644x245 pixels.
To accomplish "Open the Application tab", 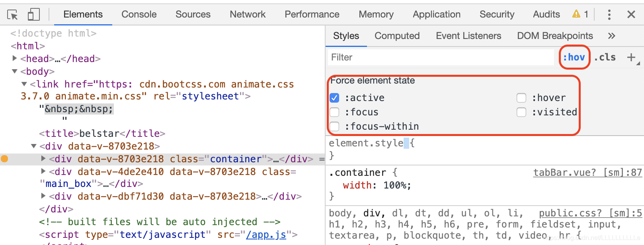I will pyautogui.click(x=437, y=14).
